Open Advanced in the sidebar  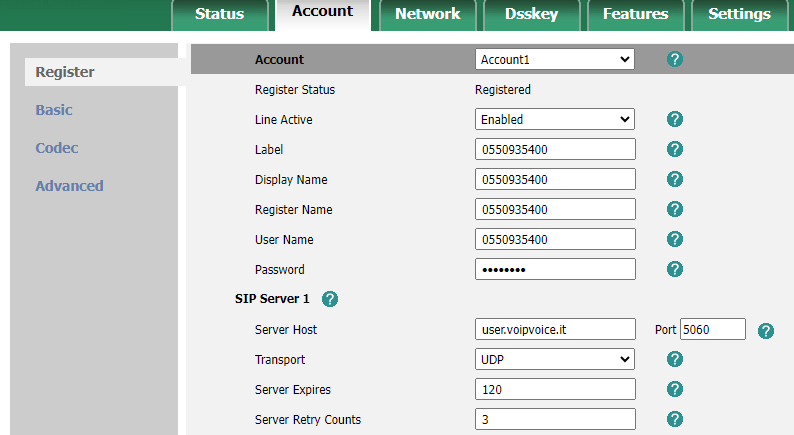pos(69,186)
